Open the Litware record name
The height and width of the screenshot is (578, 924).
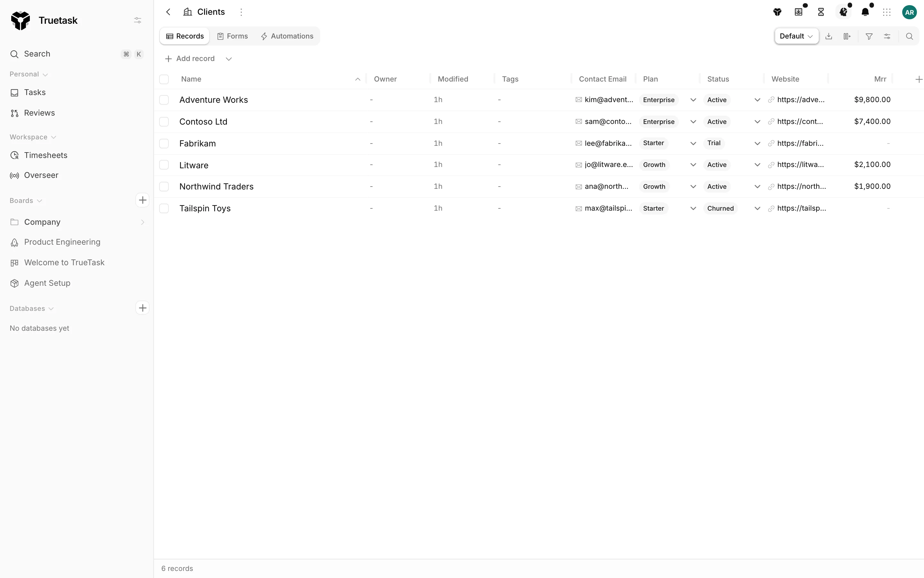pos(194,165)
